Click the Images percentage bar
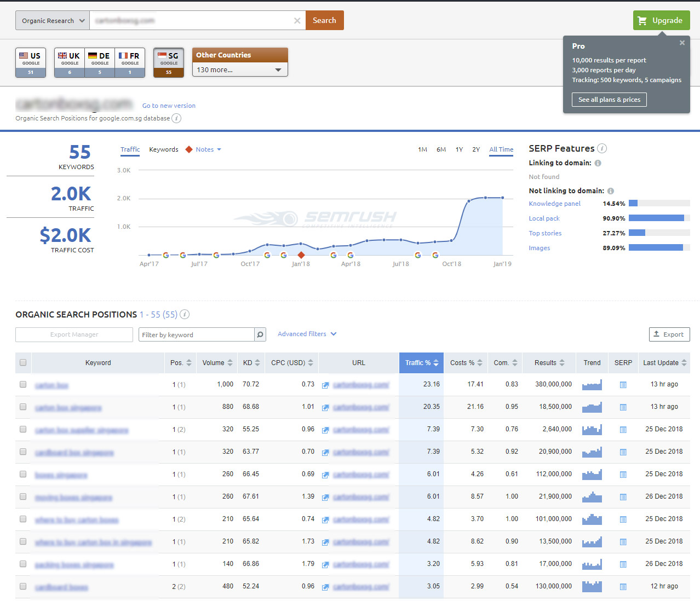 pyautogui.click(x=659, y=247)
